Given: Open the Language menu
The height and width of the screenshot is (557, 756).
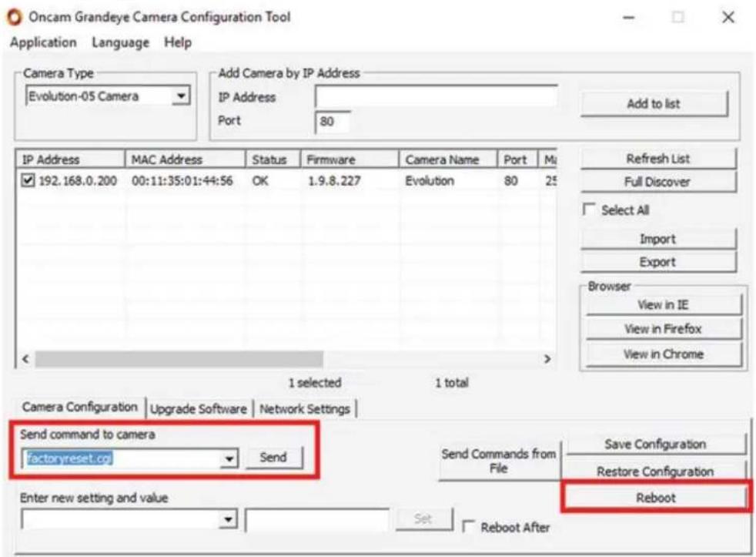Looking at the screenshot, I should tap(121, 42).
